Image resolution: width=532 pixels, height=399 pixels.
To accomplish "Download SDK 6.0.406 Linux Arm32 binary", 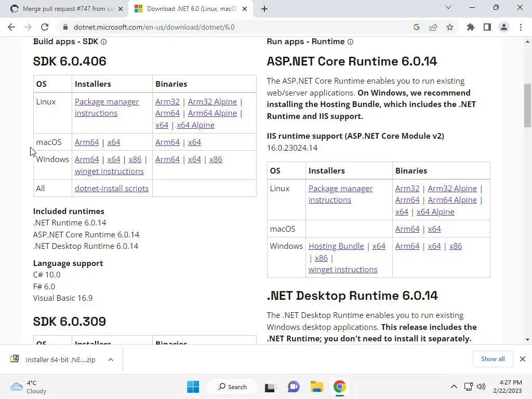I will tap(167, 102).
